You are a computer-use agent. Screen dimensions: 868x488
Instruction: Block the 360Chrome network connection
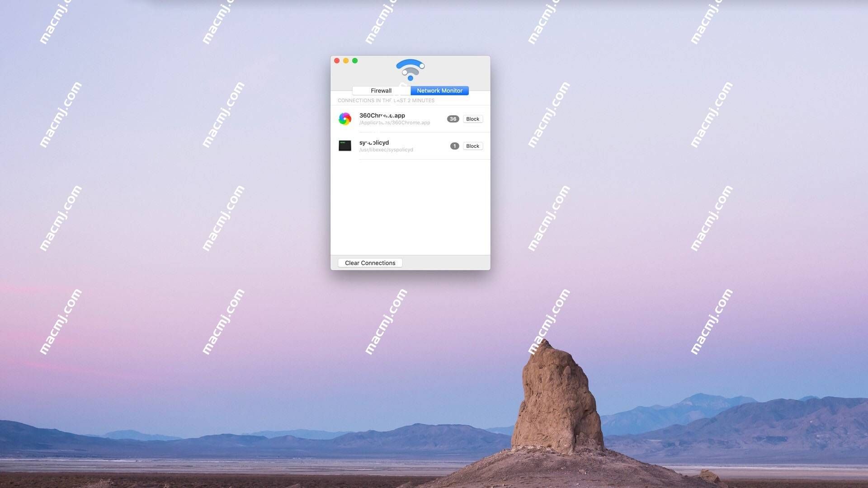pos(473,118)
